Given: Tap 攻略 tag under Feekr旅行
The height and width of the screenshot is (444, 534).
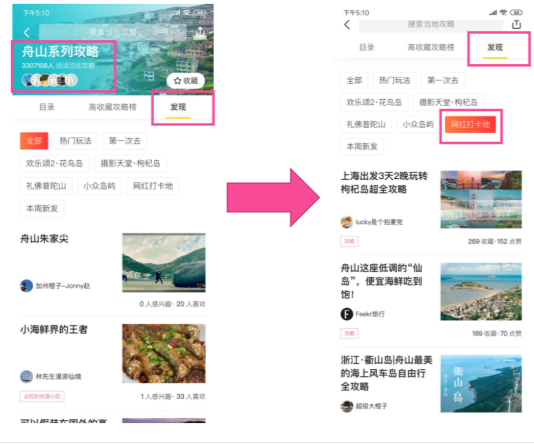Looking at the screenshot, I should pyautogui.click(x=349, y=333).
